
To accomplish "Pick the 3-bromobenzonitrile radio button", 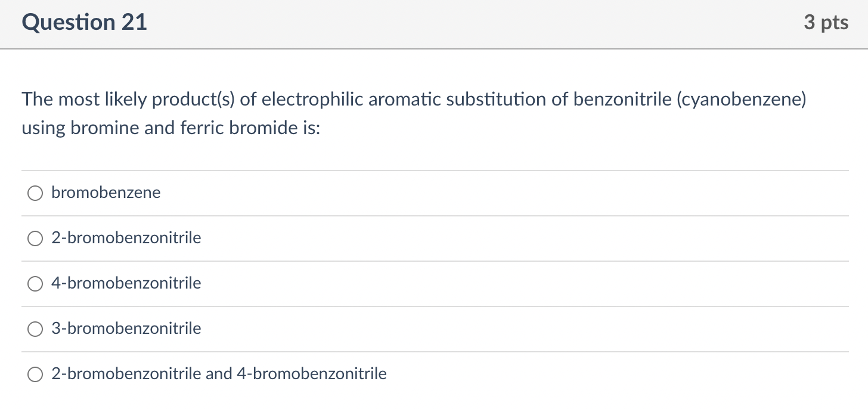I will (x=35, y=329).
